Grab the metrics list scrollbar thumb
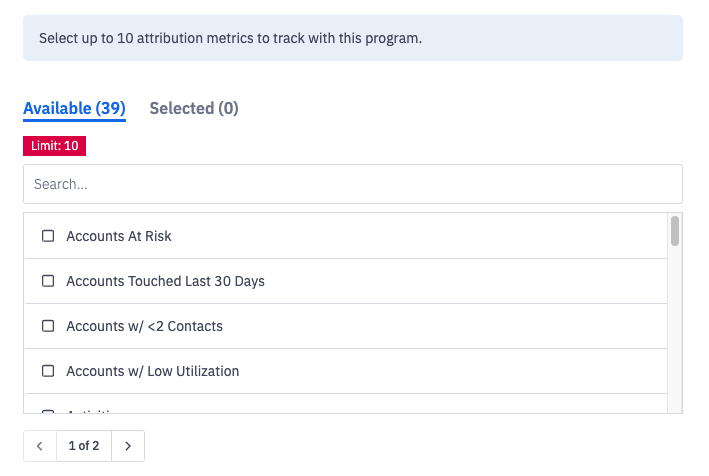The image size is (709, 476). point(675,231)
